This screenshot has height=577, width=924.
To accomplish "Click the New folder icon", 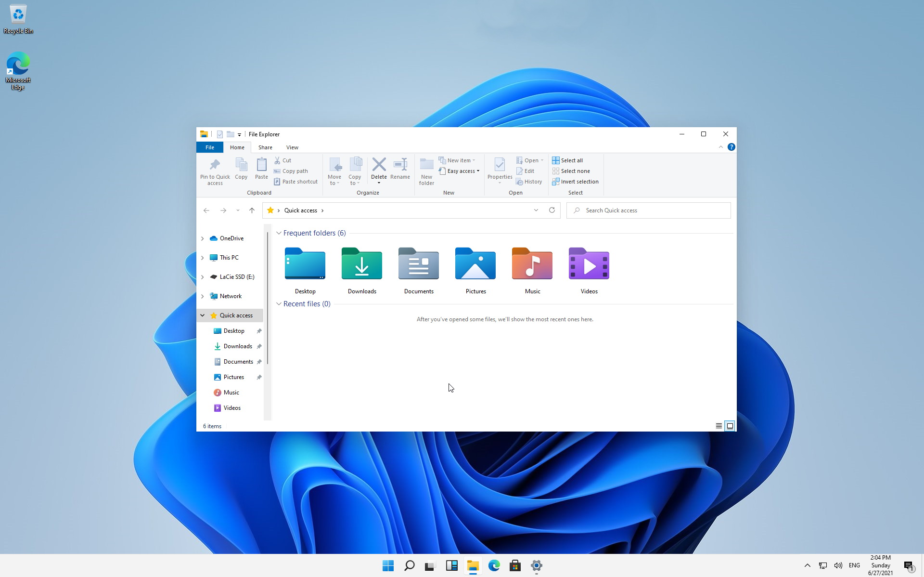I will point(426,165).
